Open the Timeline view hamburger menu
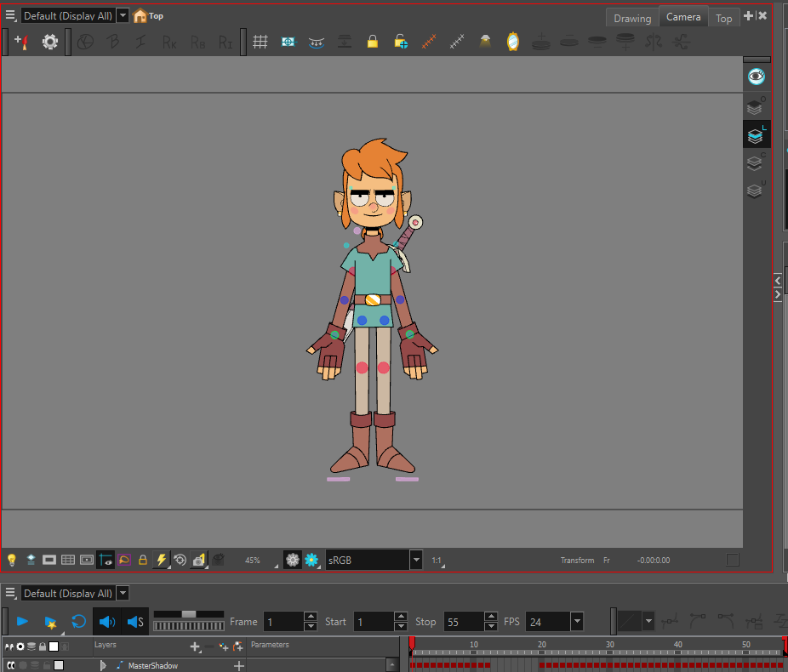The width and height of the screenshot is (788, 672). coord(10,593)
